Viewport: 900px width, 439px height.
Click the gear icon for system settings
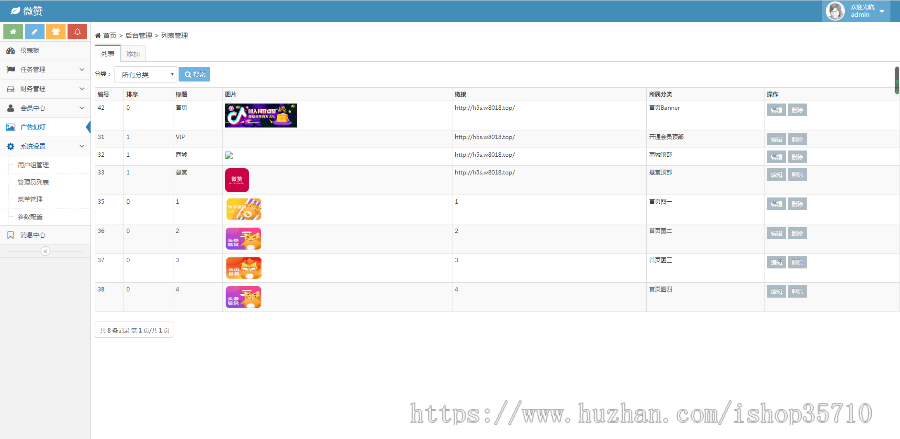click(x=10, y=146)
